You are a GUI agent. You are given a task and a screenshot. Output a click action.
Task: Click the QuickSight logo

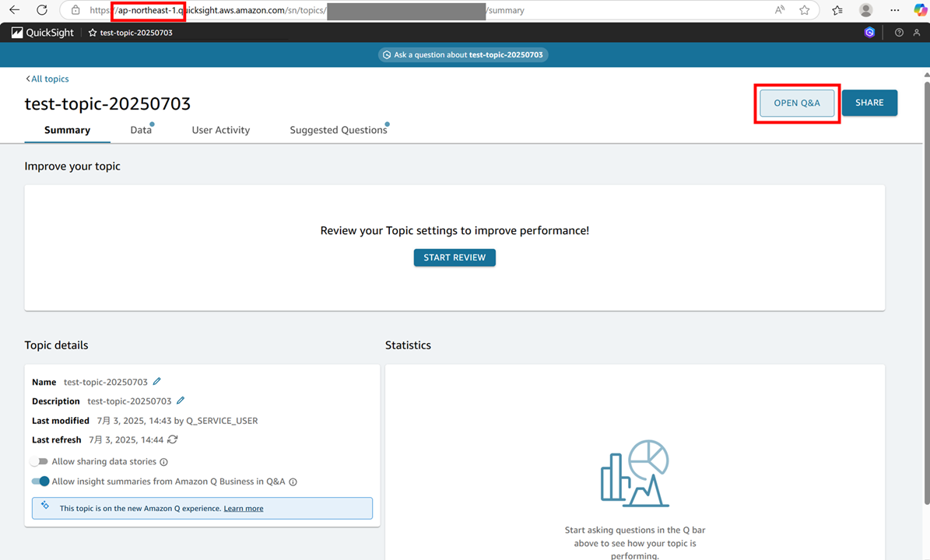click(x=43, y=33)
